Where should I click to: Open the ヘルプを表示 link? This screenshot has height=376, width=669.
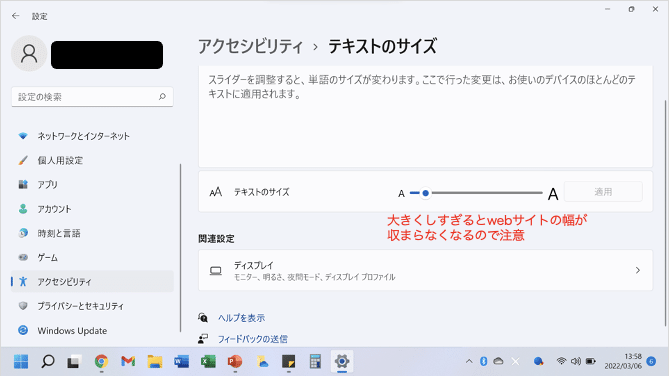click(x=241, y=318)
